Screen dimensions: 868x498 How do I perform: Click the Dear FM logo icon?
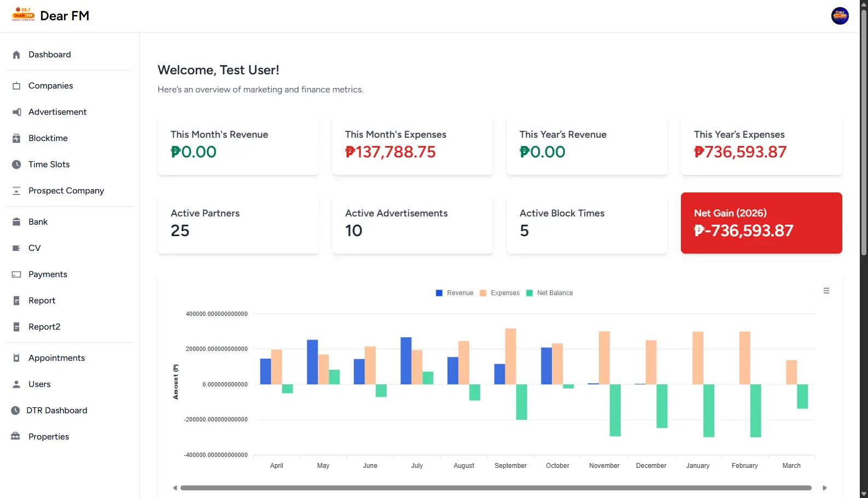(x=24, y=15)
